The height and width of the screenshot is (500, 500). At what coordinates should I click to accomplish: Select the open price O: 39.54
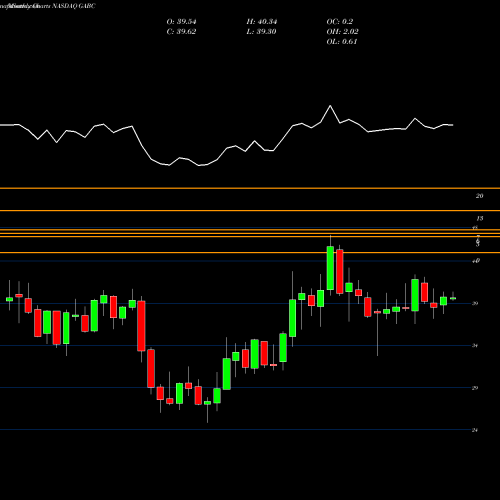[x=181, y=22]
